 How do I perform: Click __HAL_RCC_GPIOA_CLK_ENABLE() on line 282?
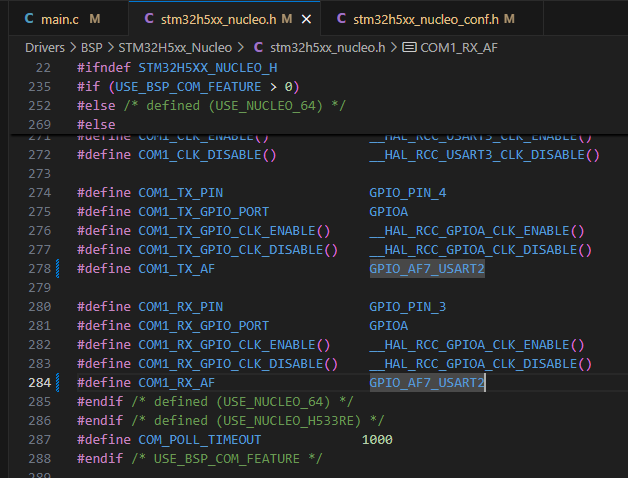477,345
